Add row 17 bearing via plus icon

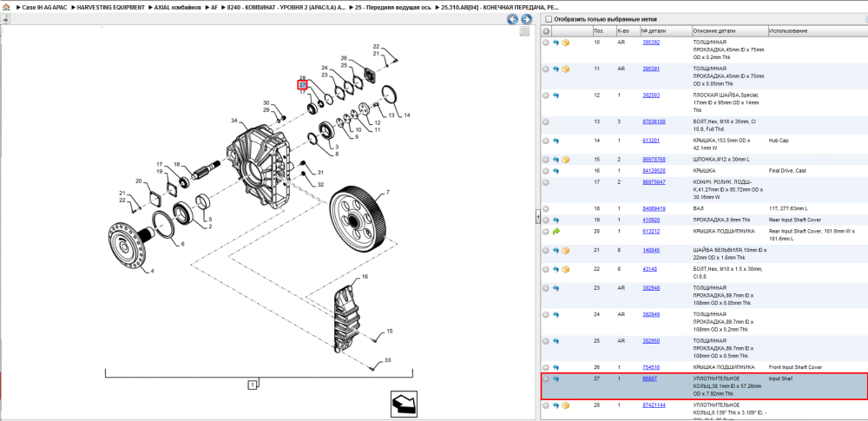[x=546, y=183]
